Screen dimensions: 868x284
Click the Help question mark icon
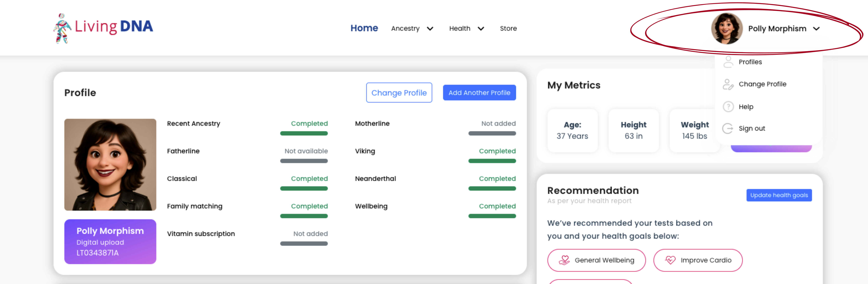[x=728, y=107]
